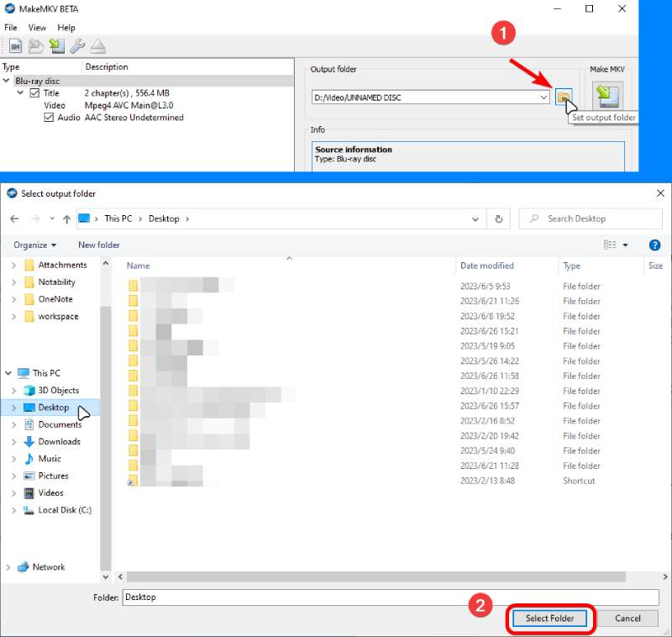Open recent locations dropdown arrow

(52, 218)
